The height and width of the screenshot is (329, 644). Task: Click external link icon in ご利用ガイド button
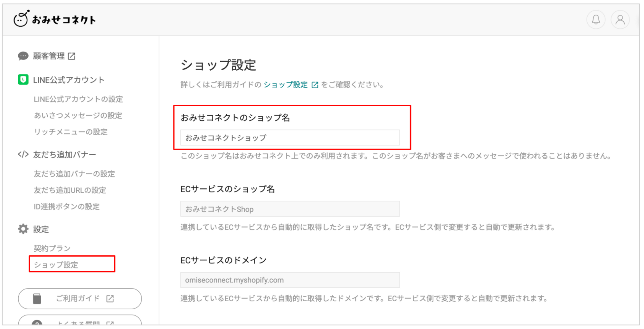[110, 299]
